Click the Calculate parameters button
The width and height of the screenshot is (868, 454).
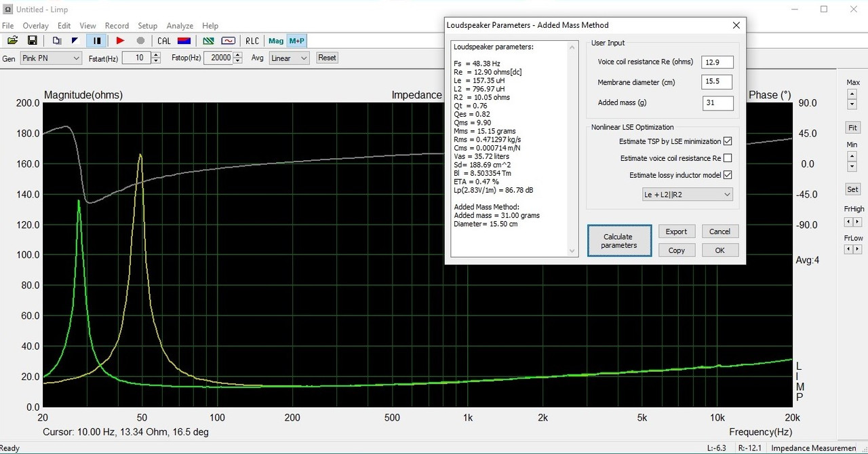pyautogui.click(x=619, y=241)
